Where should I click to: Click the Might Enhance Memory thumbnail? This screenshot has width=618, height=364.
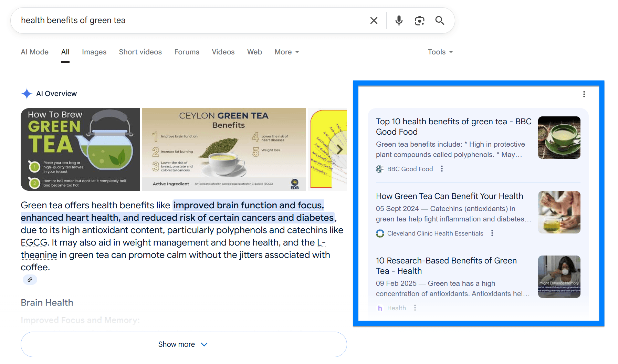pos(559,277)
